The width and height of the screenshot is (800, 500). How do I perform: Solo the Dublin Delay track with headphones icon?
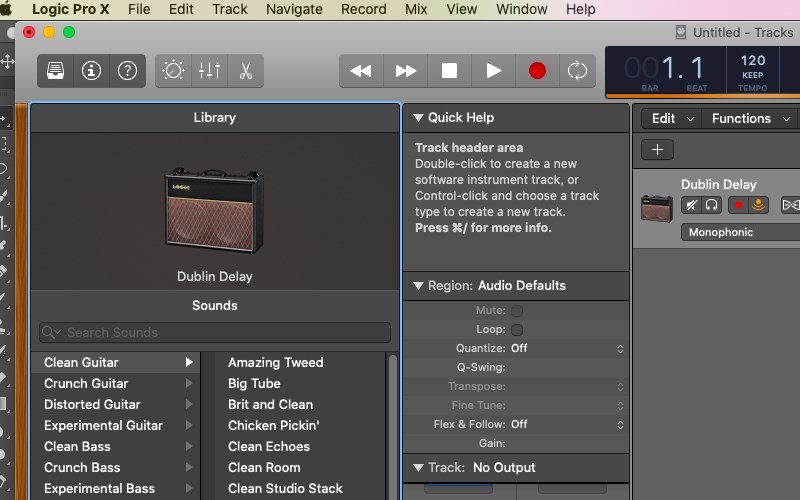click(x=711, y=205)
